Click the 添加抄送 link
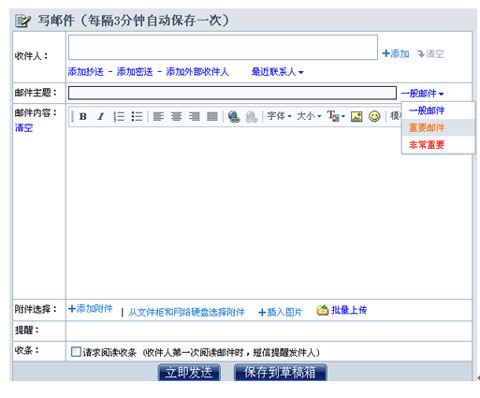 point(86,72)
